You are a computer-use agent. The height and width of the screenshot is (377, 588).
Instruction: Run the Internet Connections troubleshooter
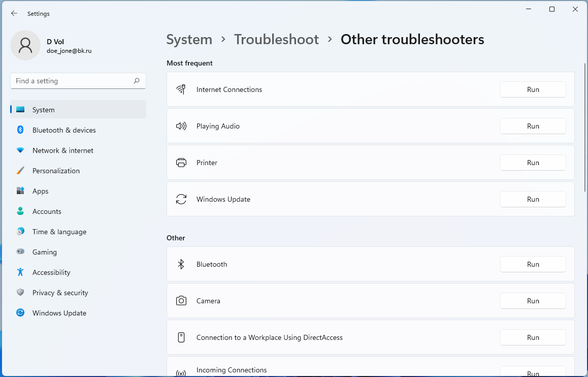click(x=533, y=89)
